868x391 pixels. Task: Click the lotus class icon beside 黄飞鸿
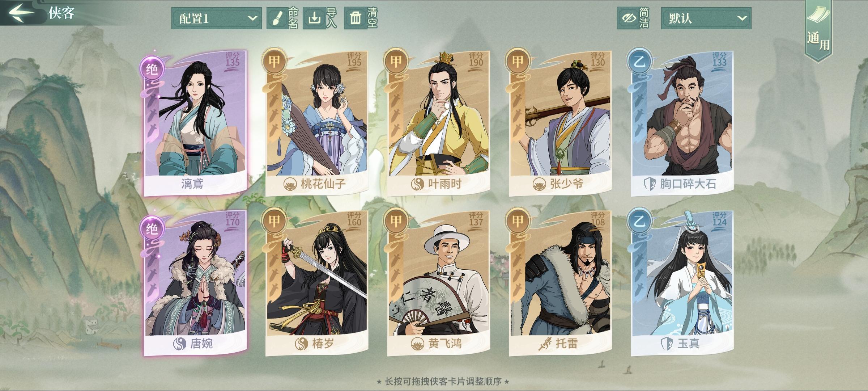pyautogui.click(x=418, y=343)
